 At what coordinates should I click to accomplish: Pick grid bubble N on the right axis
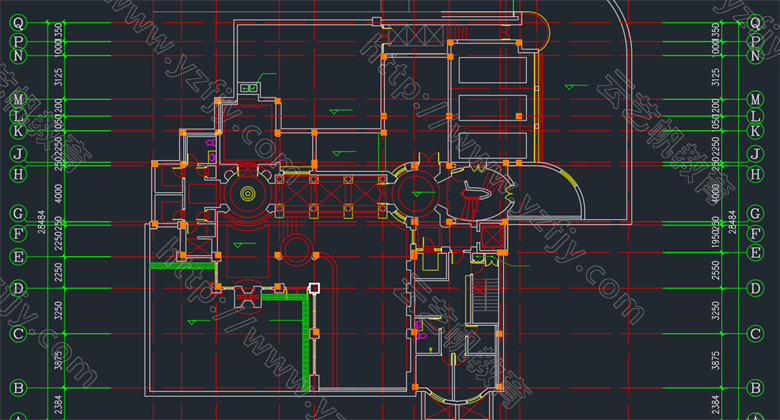[755, 56]
